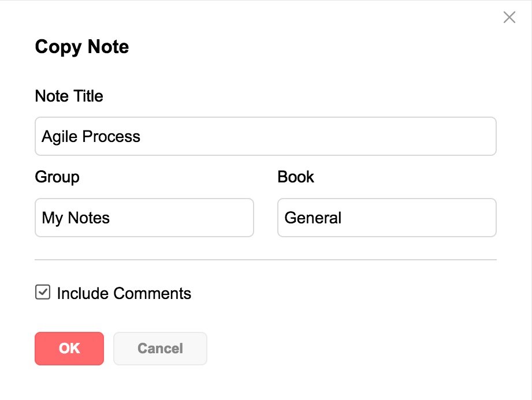Viewport: 532px width, 400px height.
Task: Cancel copying the note
Action: tap(160, 349)
